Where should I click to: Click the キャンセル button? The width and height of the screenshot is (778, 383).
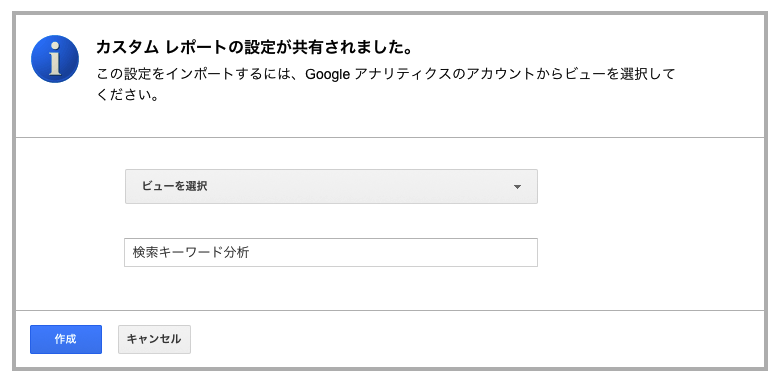point(154,339)
